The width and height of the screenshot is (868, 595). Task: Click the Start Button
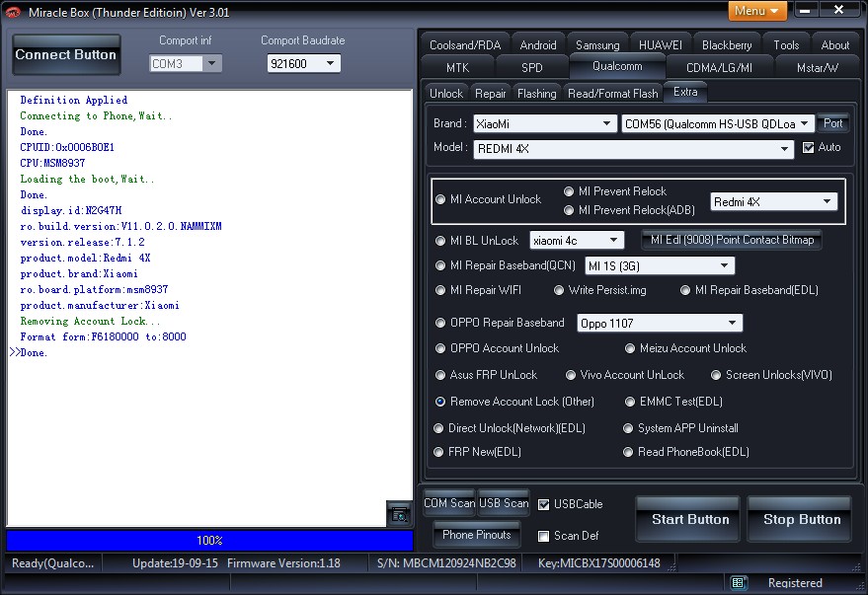point(688,519)
